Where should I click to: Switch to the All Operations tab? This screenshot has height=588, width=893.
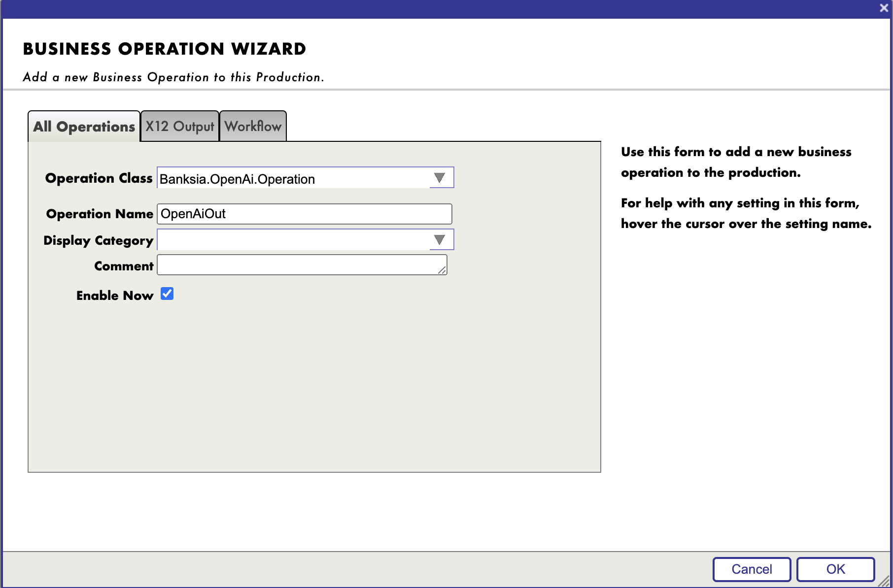pyautogui.click(x=84, y=127)
